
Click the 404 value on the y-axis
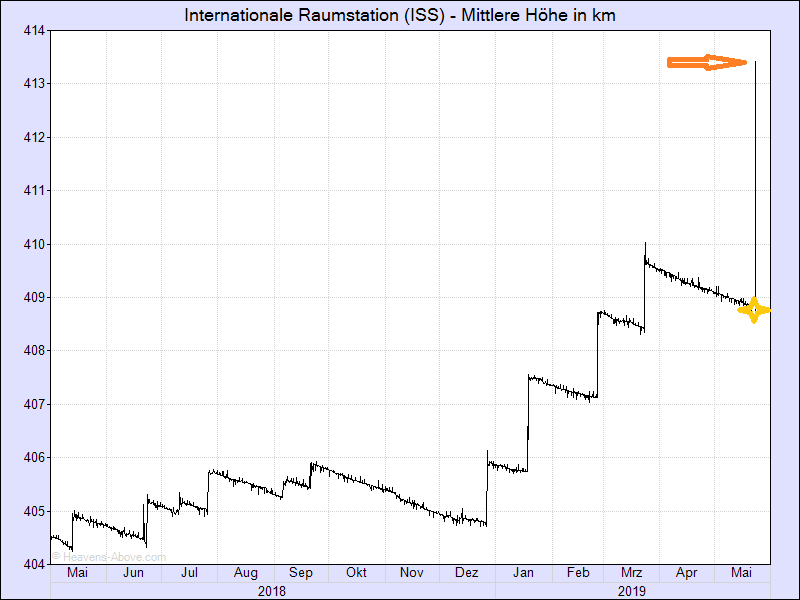click(35, 564)
